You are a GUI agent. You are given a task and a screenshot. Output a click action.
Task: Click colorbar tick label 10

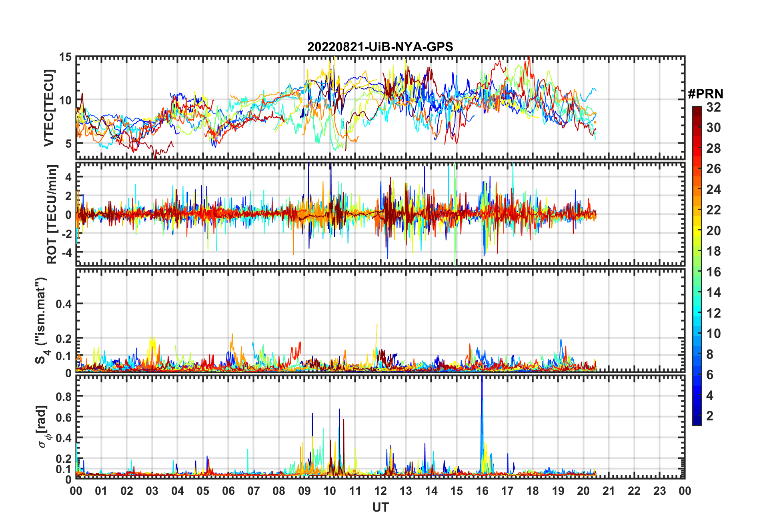[713, 334]
